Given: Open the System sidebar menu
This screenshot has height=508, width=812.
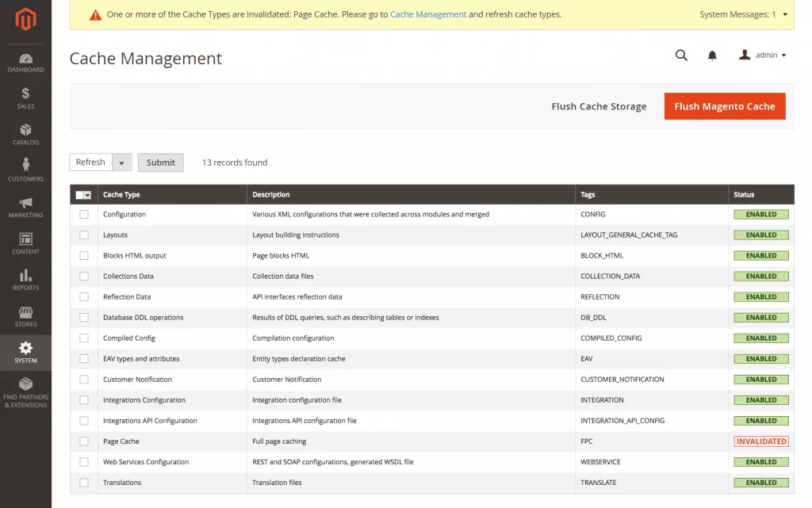Looking at the screenshot, I should tap(25, 353).
